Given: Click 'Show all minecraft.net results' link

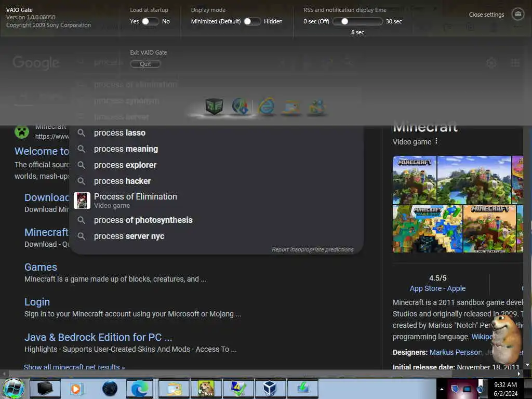Looking at the screenshot, I should [74, 366].
